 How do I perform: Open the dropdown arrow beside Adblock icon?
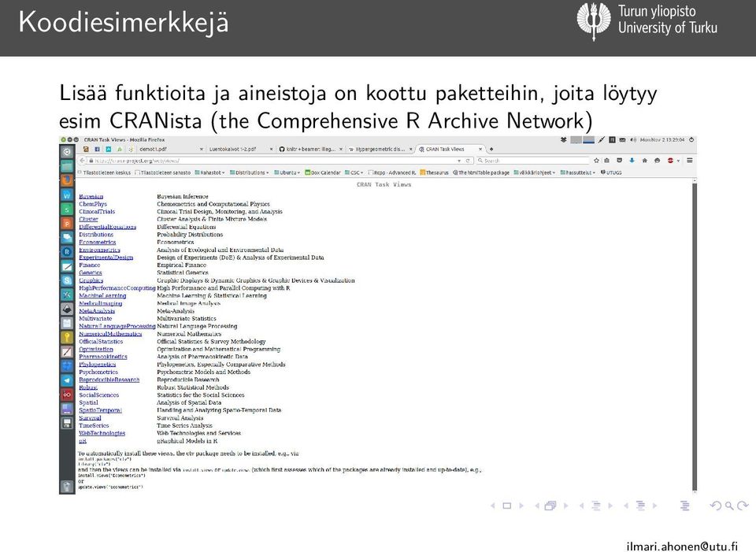pyautogui.click(x=678, y=161)
